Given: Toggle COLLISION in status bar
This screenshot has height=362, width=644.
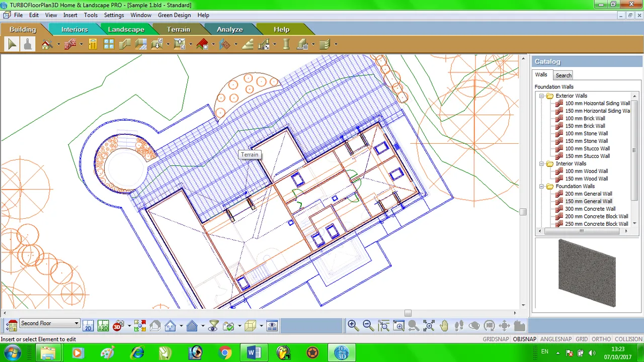Looking at the screenshot, I should (x=628, y=339).
